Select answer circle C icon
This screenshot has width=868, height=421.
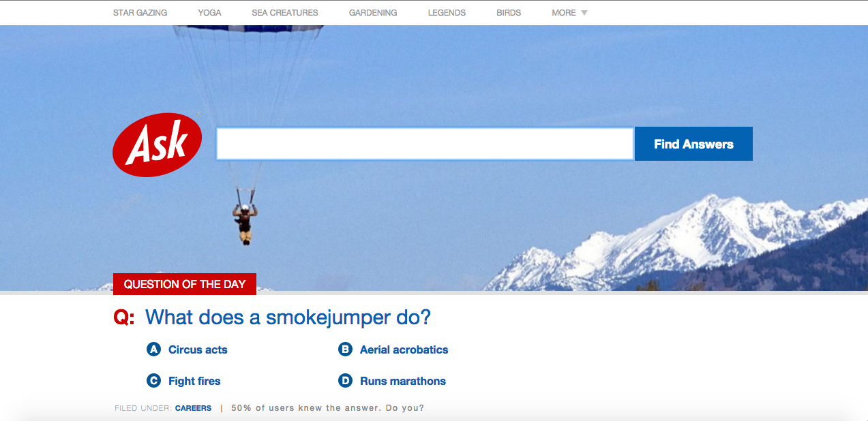click(x=154, y=381)
